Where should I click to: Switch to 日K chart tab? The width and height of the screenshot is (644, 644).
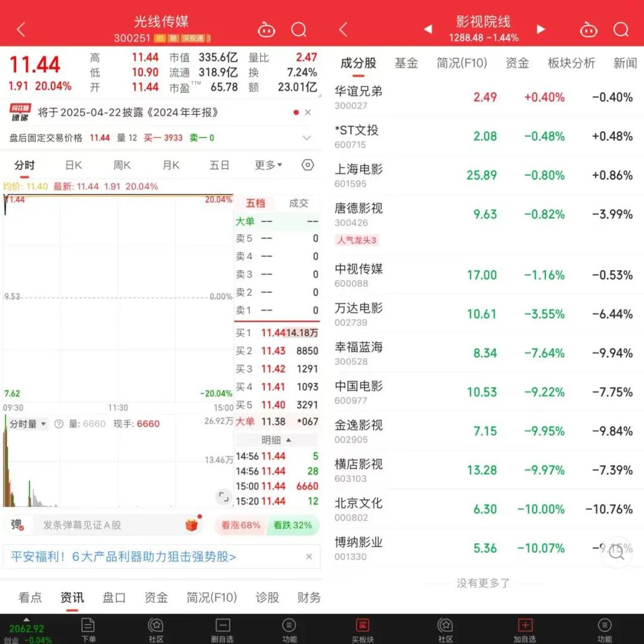(x=73, y=165)
